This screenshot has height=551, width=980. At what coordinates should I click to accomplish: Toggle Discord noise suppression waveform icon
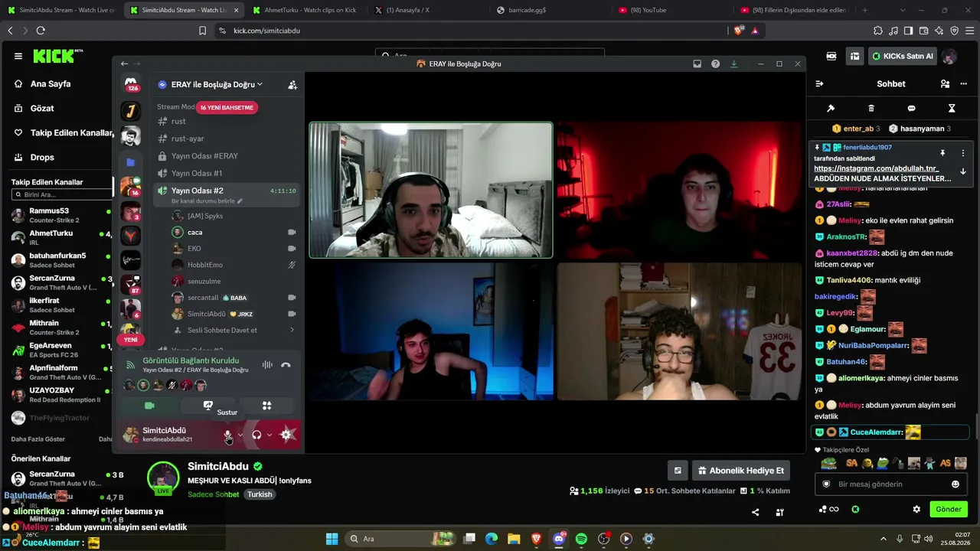click(267, 365)
